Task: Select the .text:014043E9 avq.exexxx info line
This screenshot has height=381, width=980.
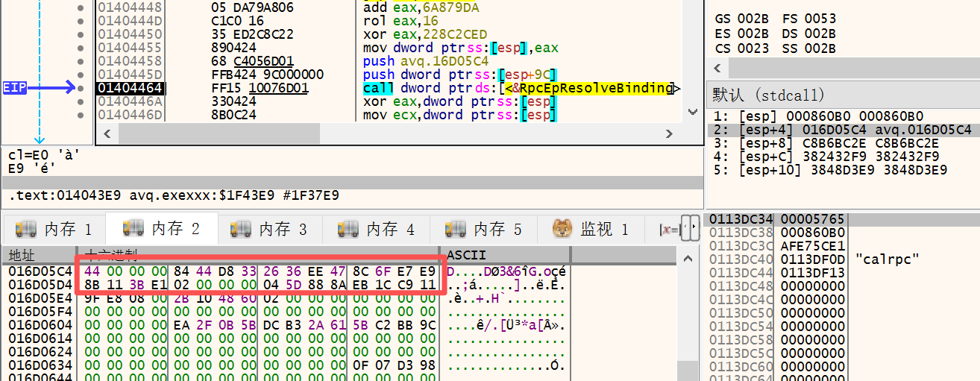Action: coord(174,196)
